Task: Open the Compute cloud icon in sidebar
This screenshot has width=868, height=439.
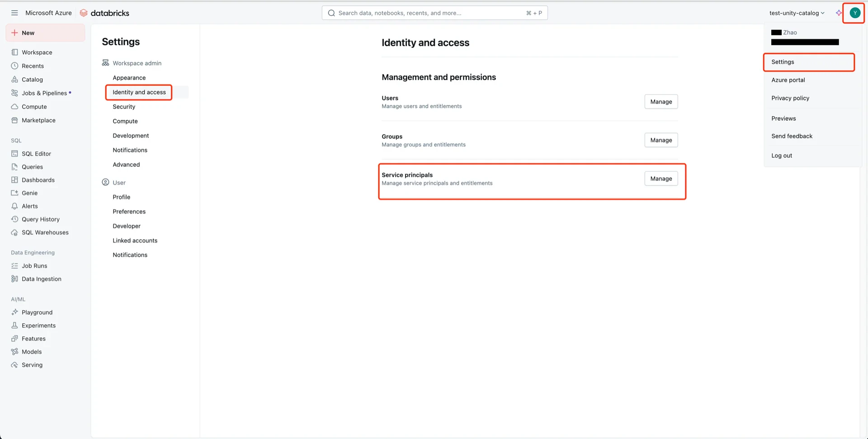Action: click(x=14, y=107)
